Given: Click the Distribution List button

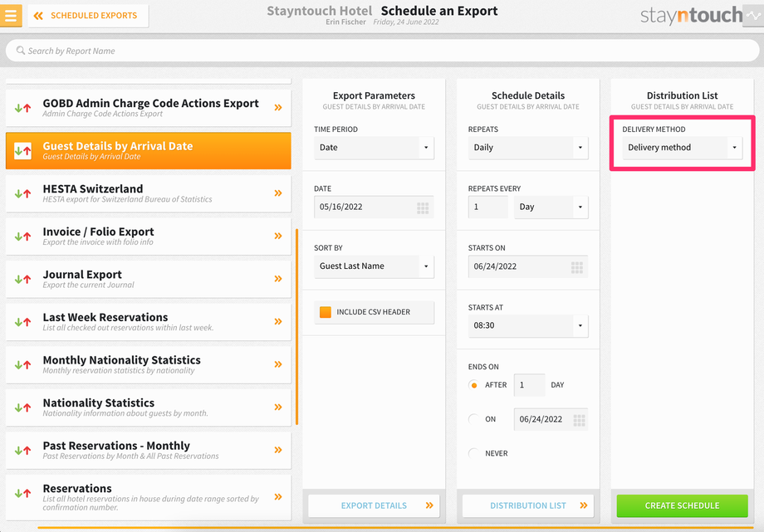Looking at the screenshot, I should point(528,505).
